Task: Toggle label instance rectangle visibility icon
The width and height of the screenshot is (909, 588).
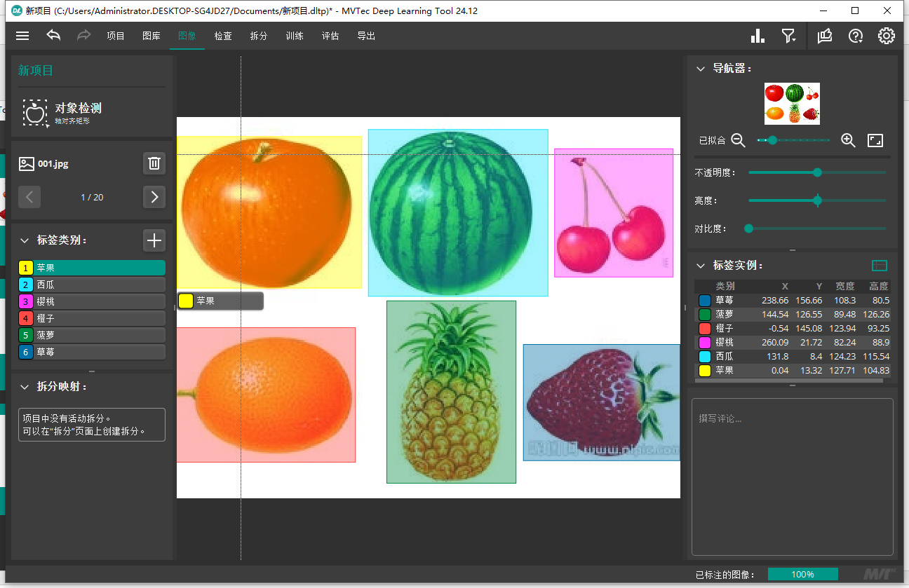Action: pos(879,266)
